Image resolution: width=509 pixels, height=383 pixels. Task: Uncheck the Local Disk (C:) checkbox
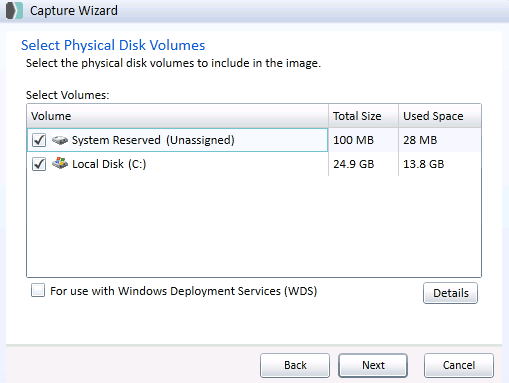pyautogui.click(x=39, y=164)
